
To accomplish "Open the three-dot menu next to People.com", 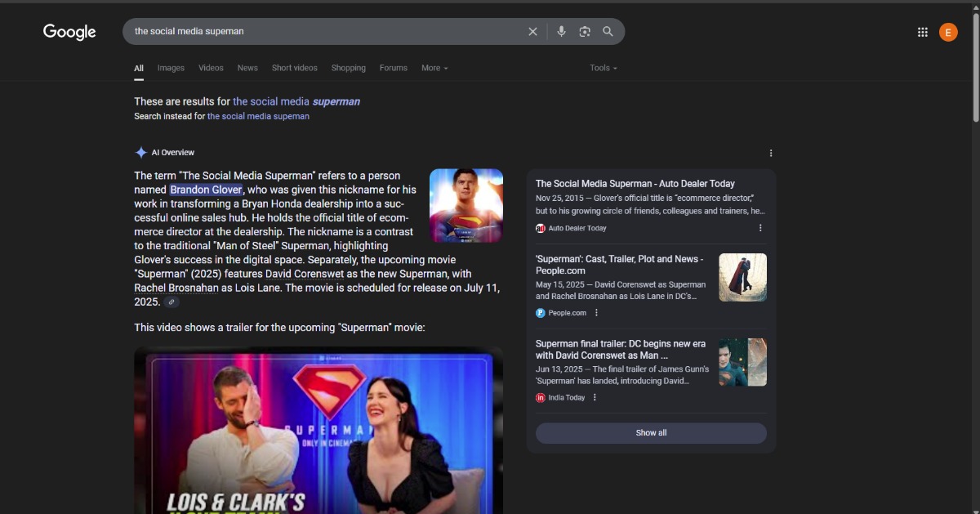I will click(x=596, y=313).
